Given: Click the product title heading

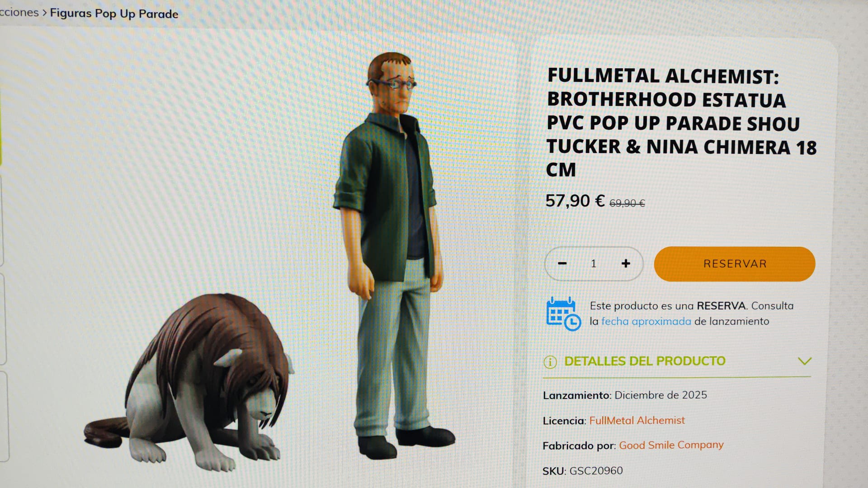Looking at the screenshot, I should click(682, 123).
